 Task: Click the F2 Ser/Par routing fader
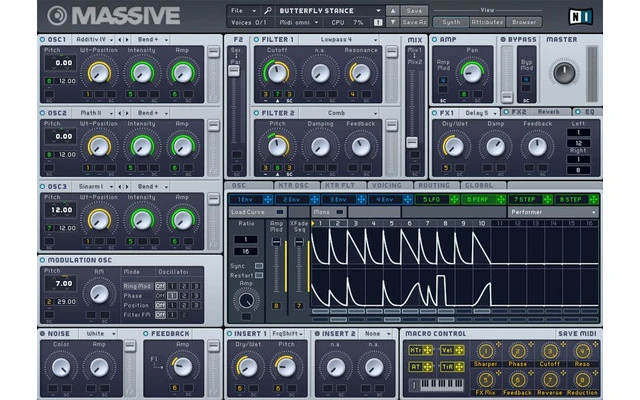pos(234,71)
